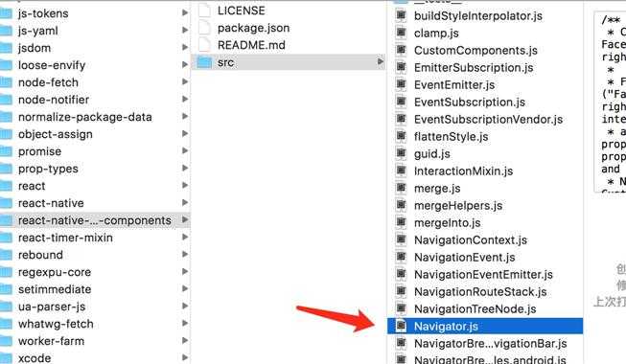Expand the object-assign folder arrow

point(185,134)
